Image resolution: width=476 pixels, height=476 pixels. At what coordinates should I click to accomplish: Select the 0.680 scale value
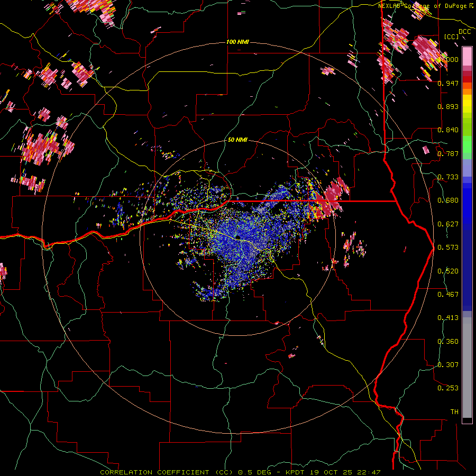pos(448,200)
